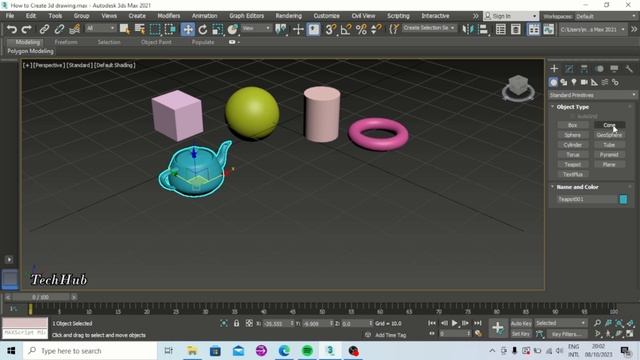This screenshot has height=360, width=640.
Task: Open Select by Name dialog icon
Action: click(x=140, y=29)
